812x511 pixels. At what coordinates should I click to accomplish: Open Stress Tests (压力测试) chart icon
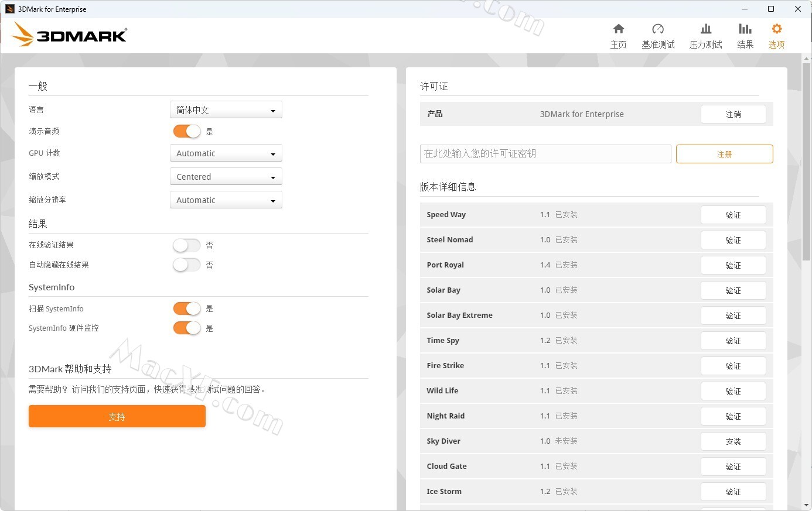point(705,29)
